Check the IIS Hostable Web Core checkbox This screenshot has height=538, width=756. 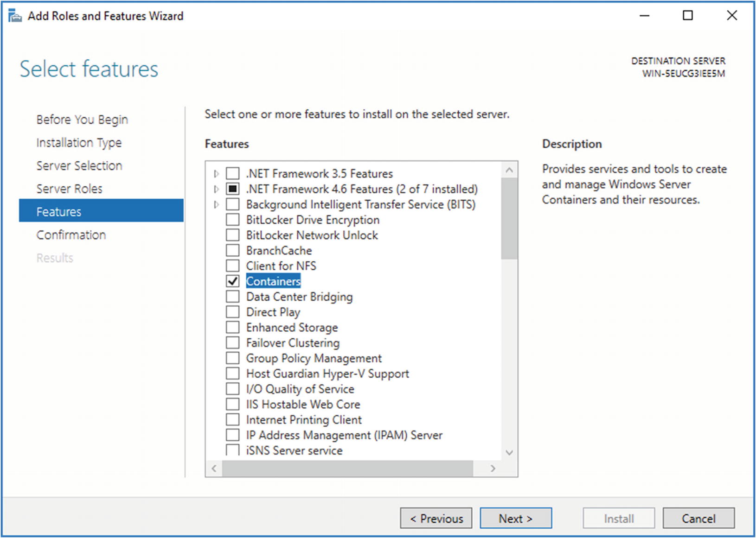[x=232, y=404]
